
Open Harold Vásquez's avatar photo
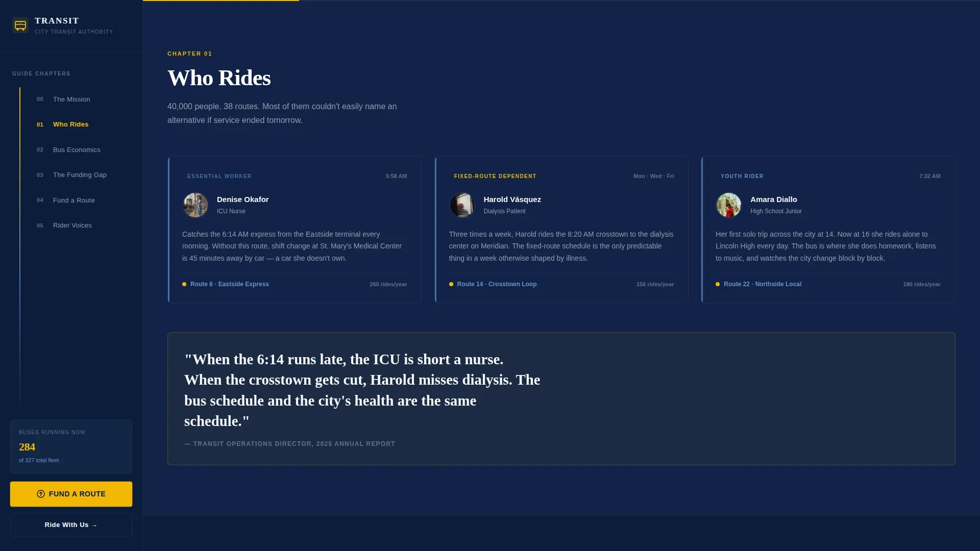coord(462,205)
